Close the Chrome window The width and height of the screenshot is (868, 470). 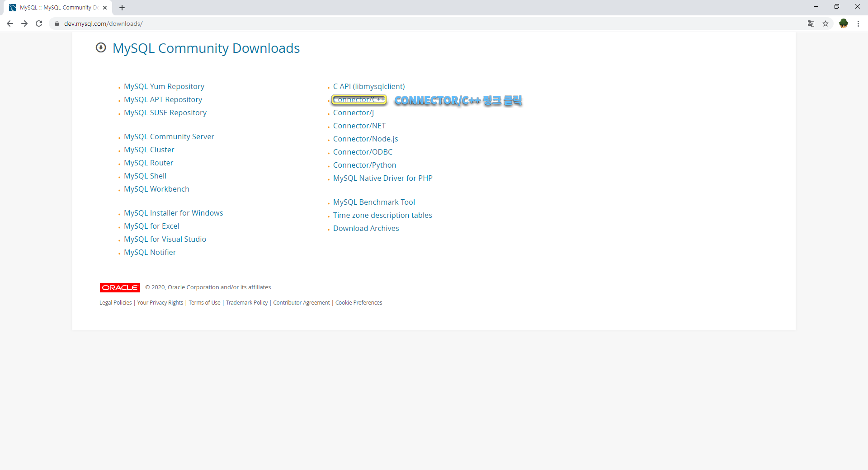click(x=858, y=7)
